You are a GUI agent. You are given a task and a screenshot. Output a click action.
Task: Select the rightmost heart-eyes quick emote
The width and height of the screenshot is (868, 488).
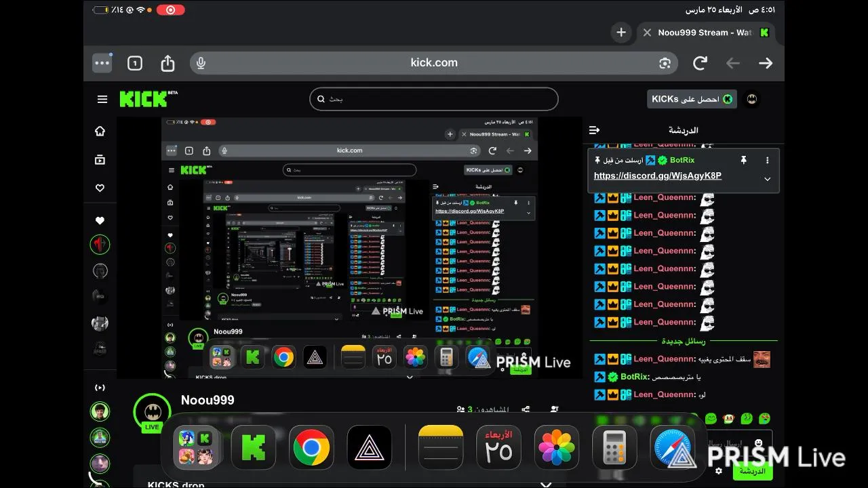[764, 418]
